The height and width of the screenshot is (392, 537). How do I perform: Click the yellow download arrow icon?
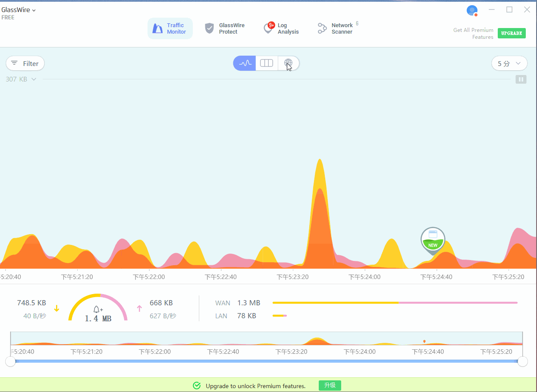tap(57, 308)
